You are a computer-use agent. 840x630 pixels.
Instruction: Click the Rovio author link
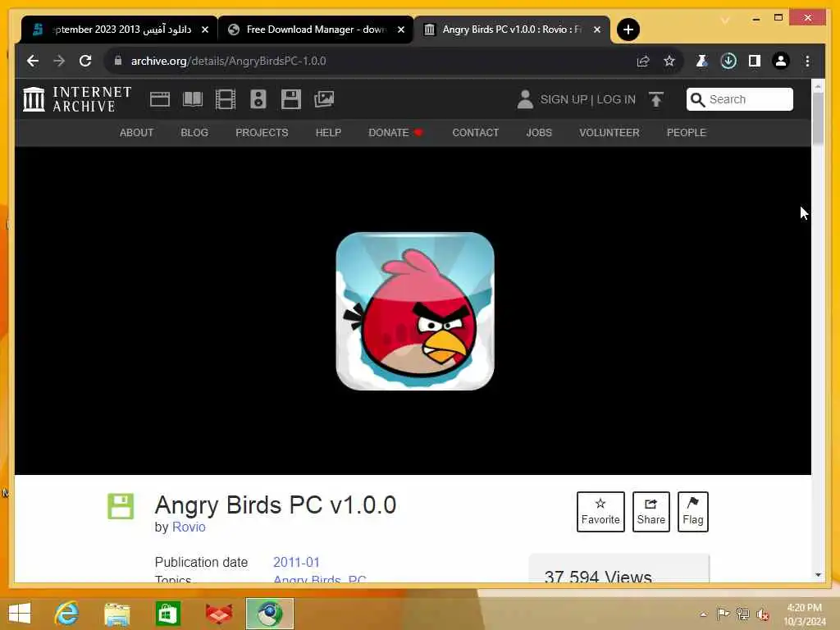tap(189, 527)
